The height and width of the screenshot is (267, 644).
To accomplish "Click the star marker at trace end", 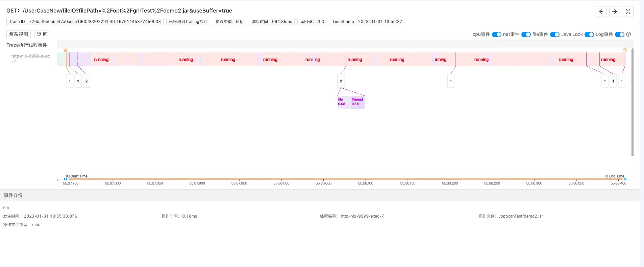I will (x=625, y=50).
